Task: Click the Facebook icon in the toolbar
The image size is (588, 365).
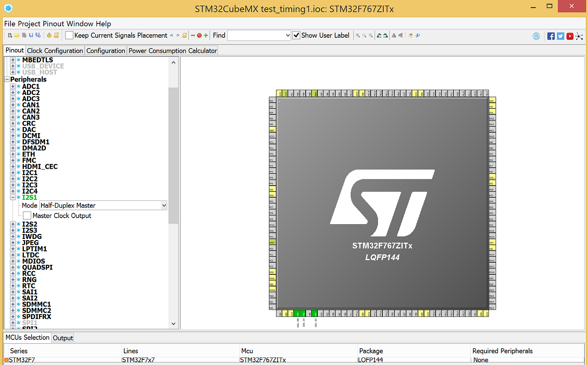Action: coord(550,36)
